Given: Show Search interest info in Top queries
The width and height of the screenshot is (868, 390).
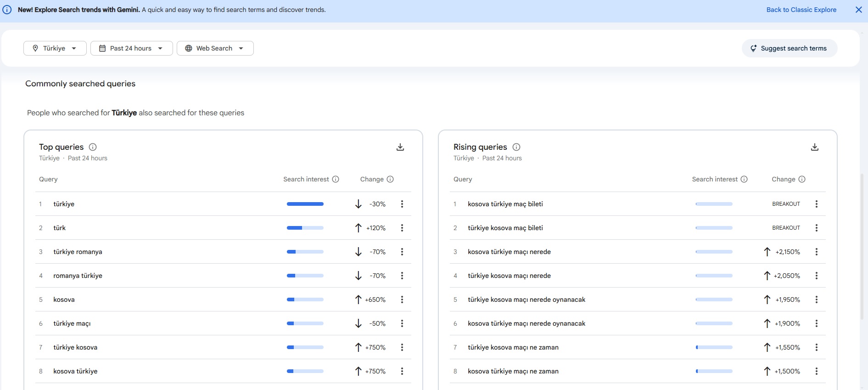Looking at the screenshot, I should (x=336, y=179).
